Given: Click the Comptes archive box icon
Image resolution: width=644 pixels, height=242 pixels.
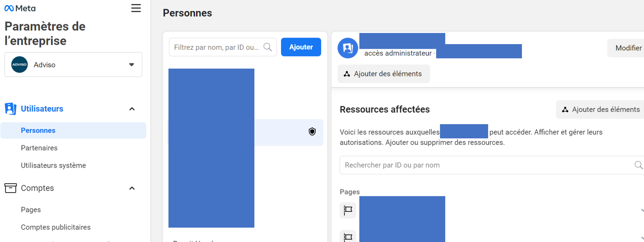Looking at the screenshot, I should coord(10,188).
